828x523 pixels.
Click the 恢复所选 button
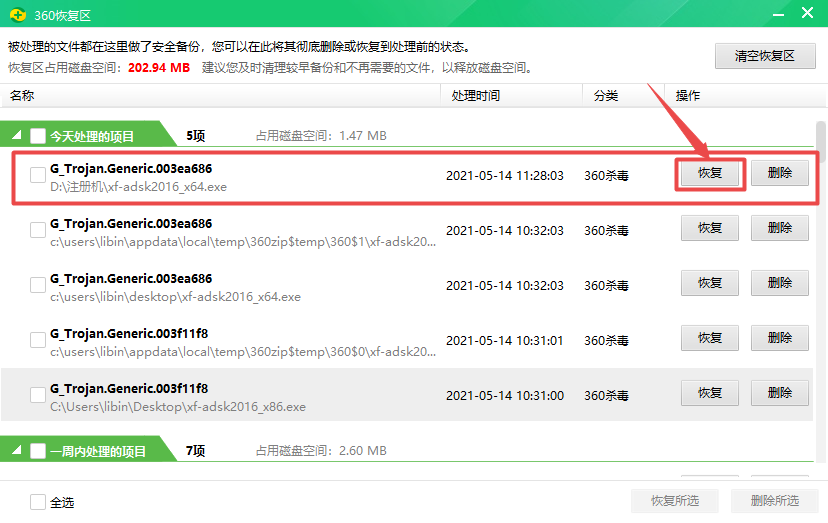[675, 501]
